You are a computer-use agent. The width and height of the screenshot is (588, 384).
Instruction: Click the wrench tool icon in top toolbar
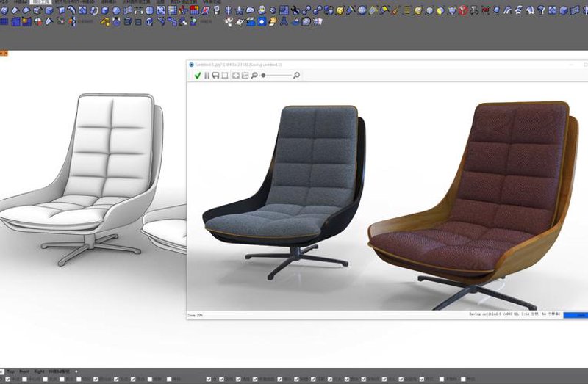coord(295,10)
